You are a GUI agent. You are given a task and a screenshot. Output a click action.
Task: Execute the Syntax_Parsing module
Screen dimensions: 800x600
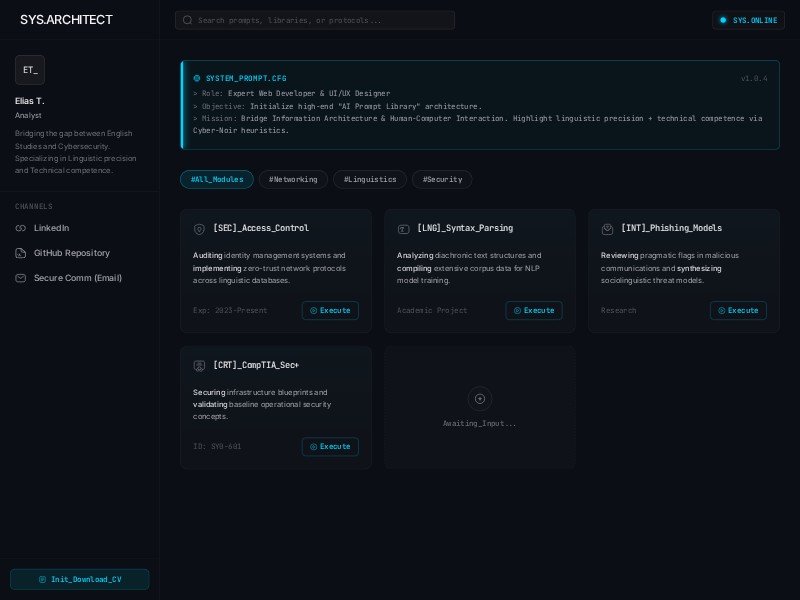534,311
